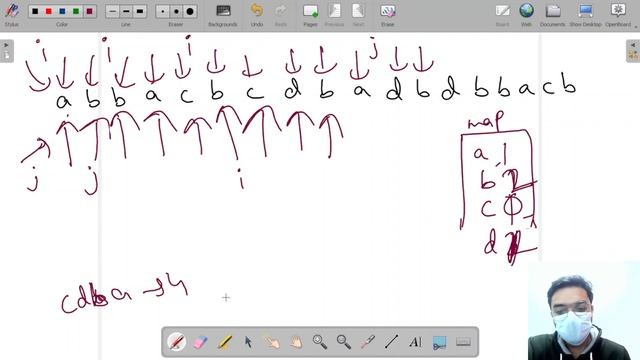Activate the pen tool in the bottom palette
Viewport: 640px width, 360px height.
177,342
